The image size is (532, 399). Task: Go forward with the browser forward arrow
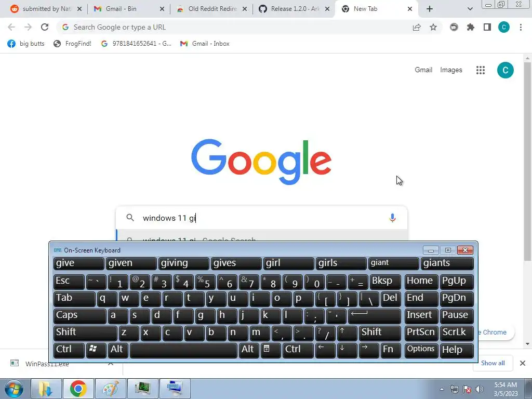point(28,27)
